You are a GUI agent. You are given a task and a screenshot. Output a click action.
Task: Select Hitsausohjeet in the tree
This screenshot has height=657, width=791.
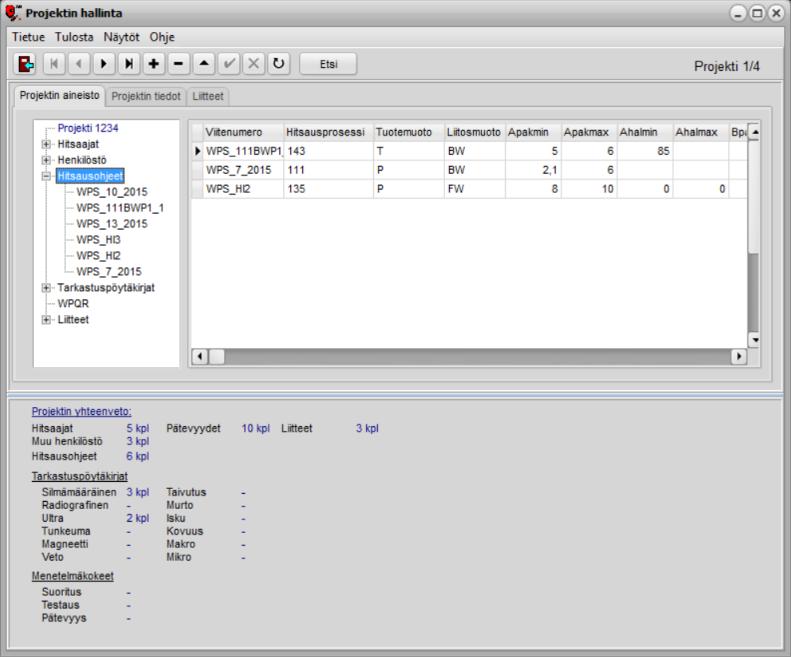tap(90, 176)
